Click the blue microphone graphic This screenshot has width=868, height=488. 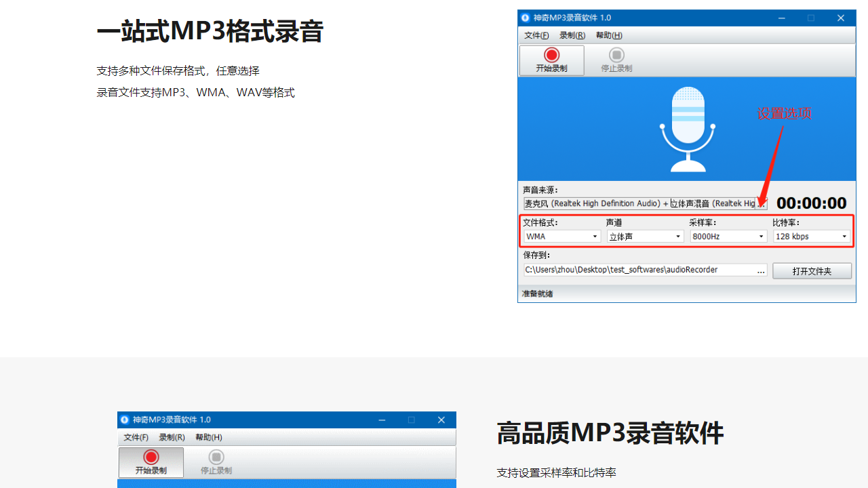click(687, 127)
